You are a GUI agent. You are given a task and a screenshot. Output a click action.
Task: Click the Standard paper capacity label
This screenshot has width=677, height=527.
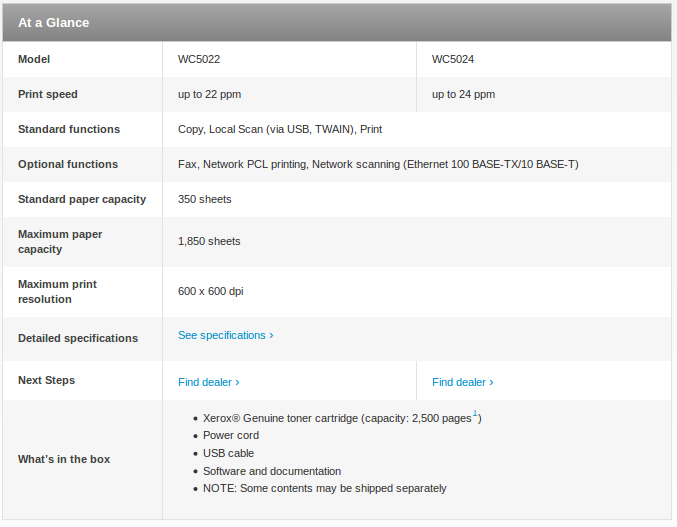tap(82, 199)
